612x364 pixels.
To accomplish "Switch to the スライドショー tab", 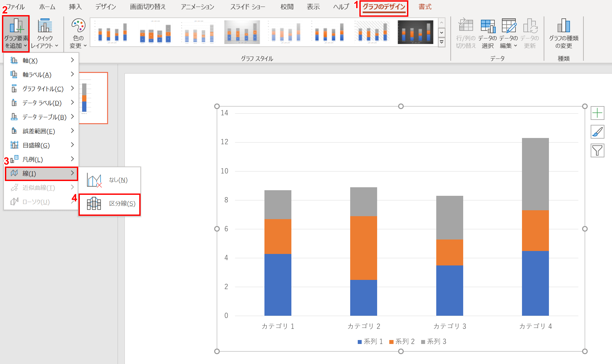I will (x=248, y=7).
